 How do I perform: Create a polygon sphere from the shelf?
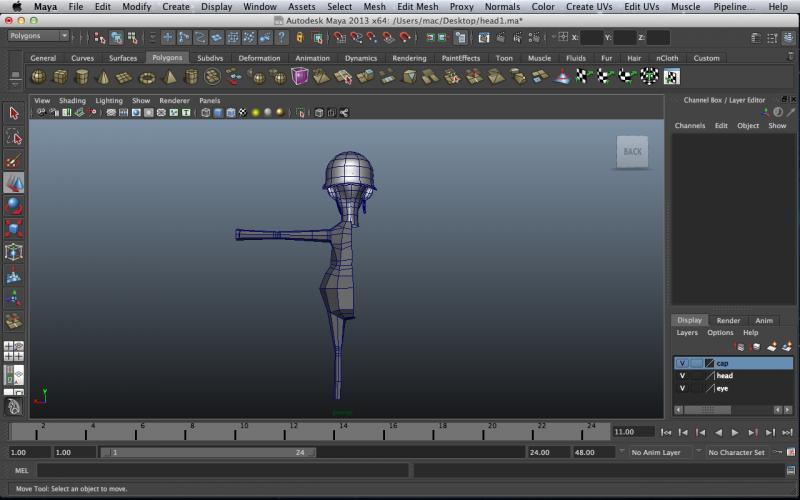38,77
